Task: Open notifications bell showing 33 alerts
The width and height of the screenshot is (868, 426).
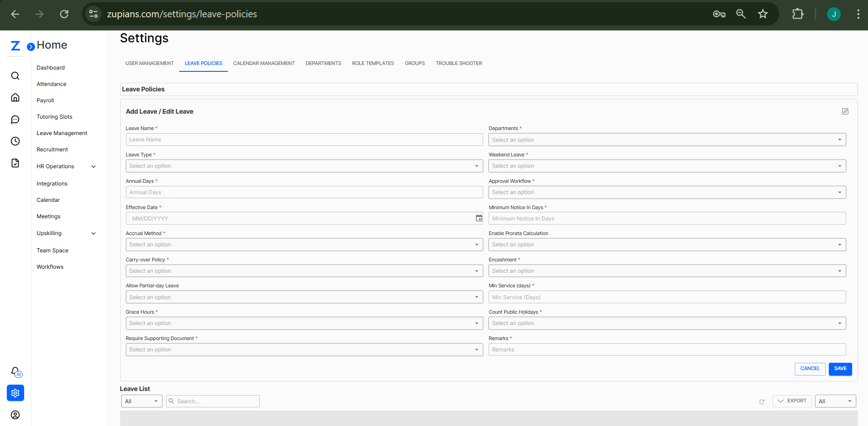Action: point(15,371)
